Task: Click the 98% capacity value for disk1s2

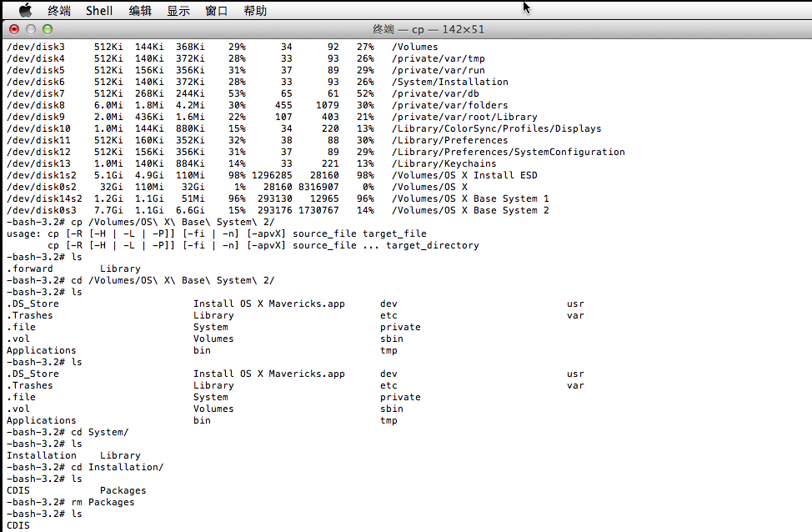Action: 237,175
